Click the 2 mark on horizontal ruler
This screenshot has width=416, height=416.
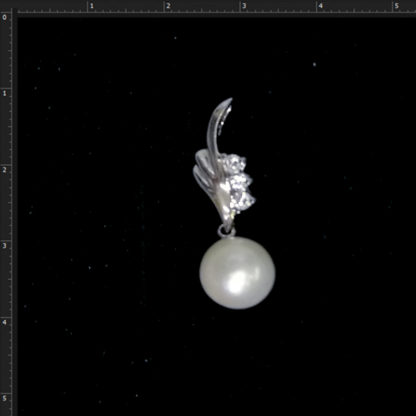click(x=168, y=6)
